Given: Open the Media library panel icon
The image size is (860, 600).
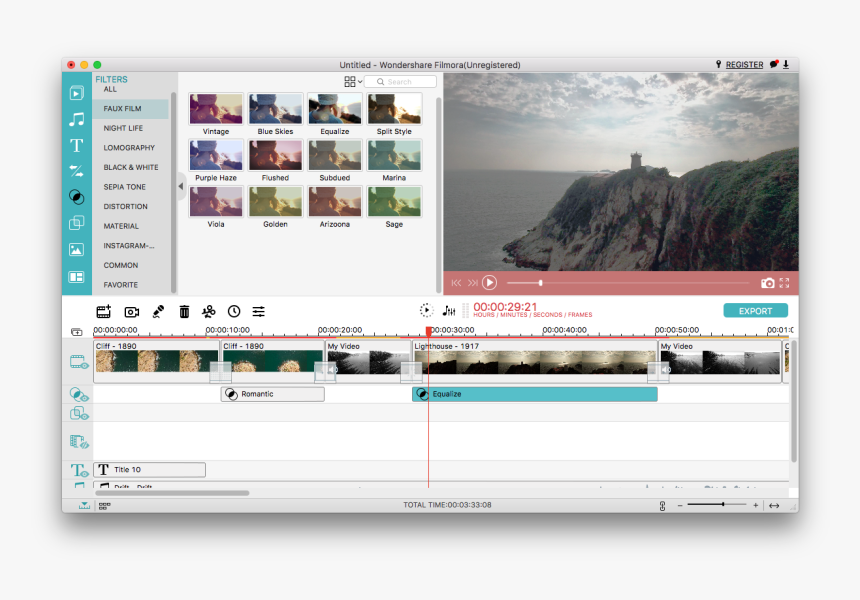Looking at the screenshot, I should tap(76, 92).
